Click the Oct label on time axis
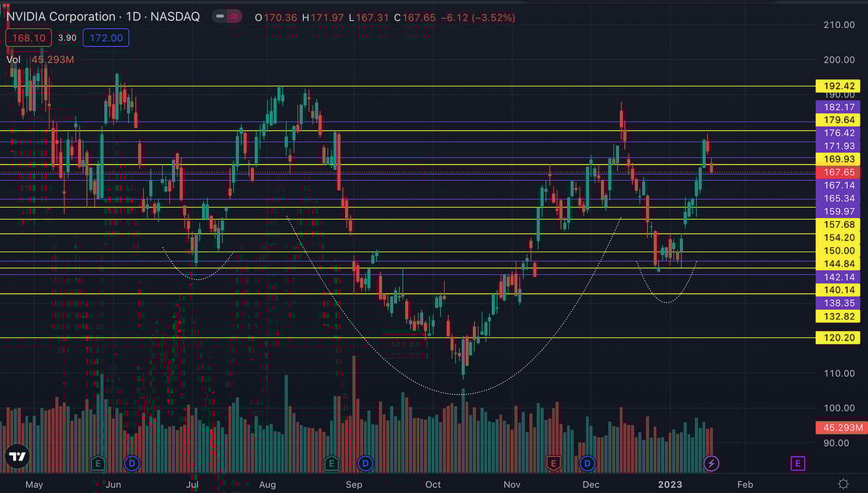 (x=433, y=484)
